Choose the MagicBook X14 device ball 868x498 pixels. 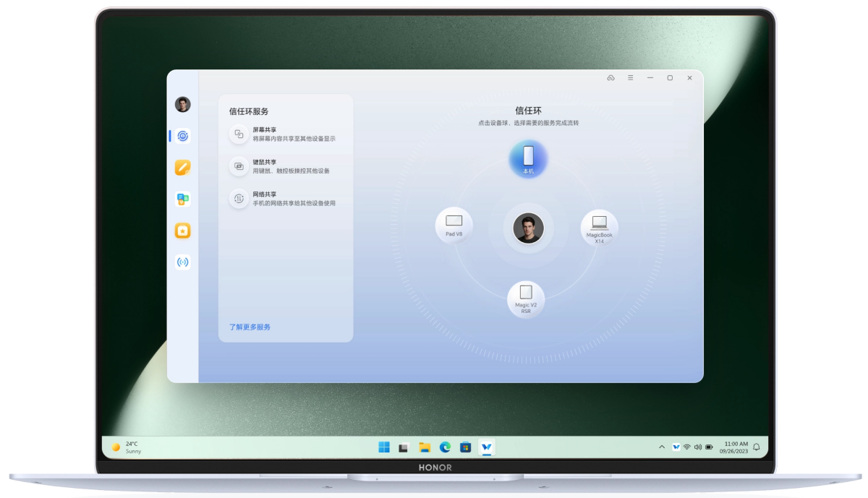click(599, 226)
